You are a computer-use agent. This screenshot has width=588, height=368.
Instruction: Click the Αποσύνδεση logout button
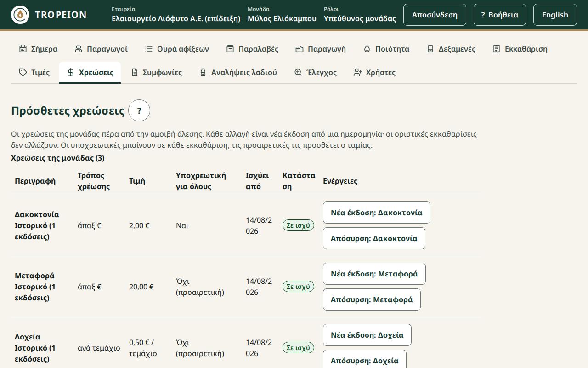click(x=435, y=15)
